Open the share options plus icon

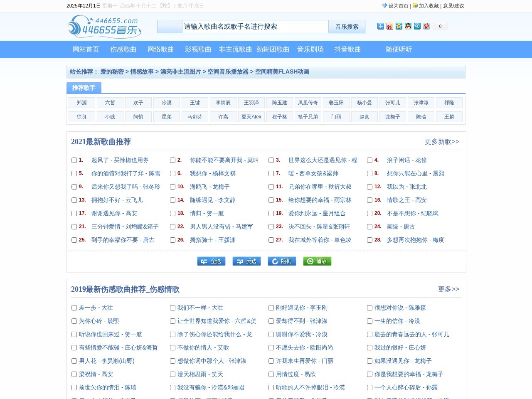pos(381,26)
